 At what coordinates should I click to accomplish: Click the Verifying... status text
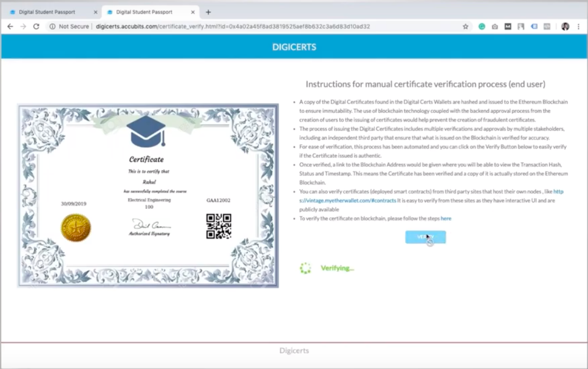coord(338,268)
